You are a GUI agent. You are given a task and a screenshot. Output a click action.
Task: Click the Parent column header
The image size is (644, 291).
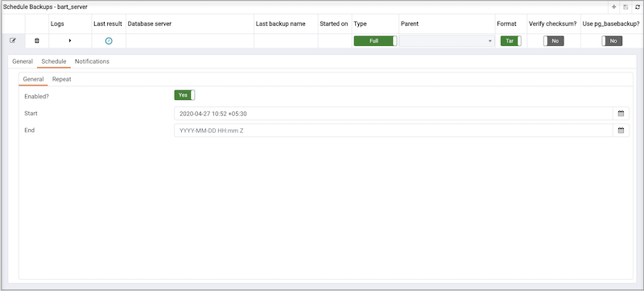410,24
